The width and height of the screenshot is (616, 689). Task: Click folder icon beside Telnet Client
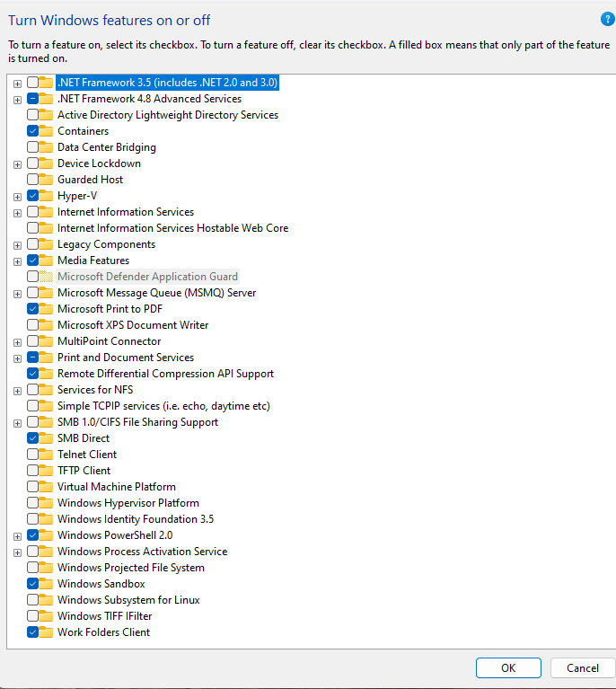click(46, 455)
